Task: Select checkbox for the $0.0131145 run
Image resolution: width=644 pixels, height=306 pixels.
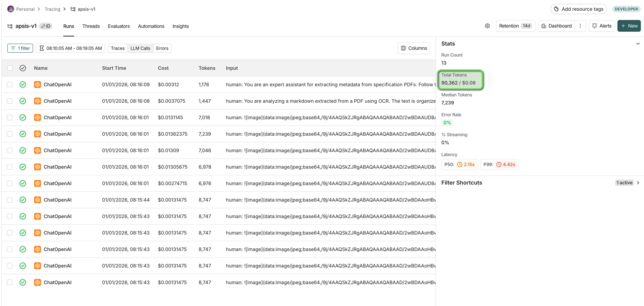Action: (x=10, y=117)
